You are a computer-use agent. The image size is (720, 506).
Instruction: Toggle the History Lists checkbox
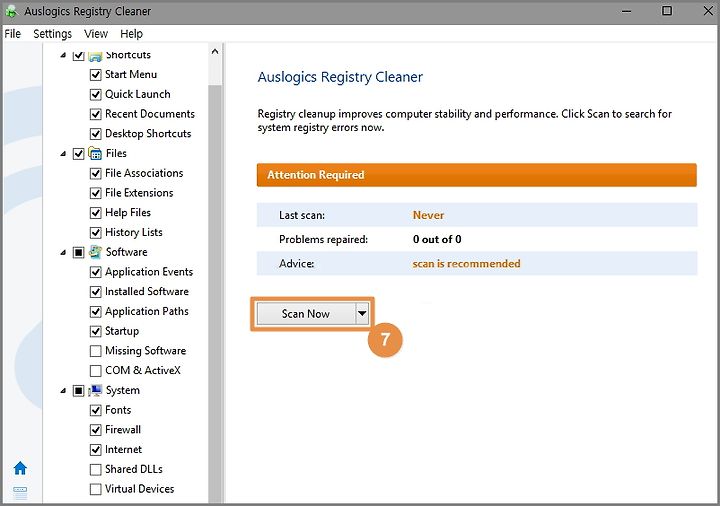[96, 232]
